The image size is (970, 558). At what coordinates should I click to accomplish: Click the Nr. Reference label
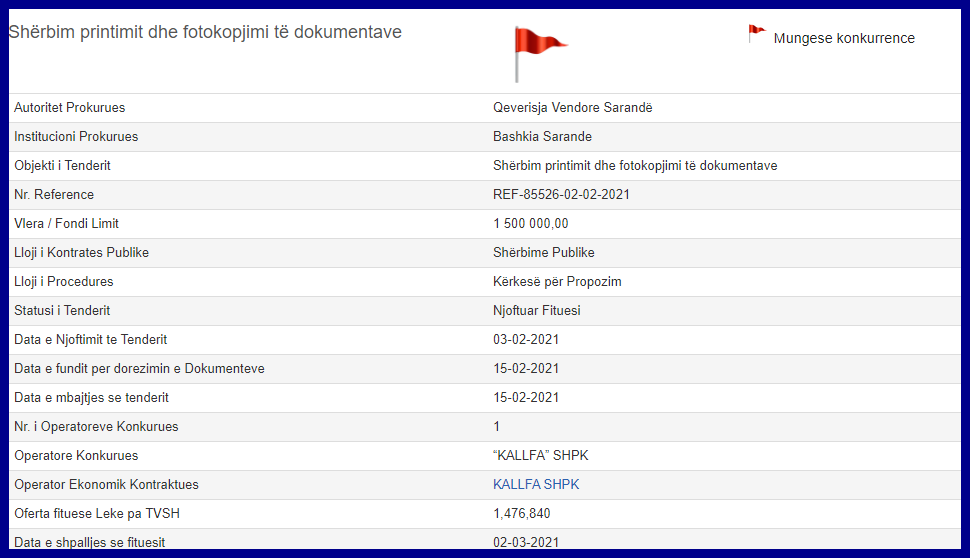click(54, 195)
